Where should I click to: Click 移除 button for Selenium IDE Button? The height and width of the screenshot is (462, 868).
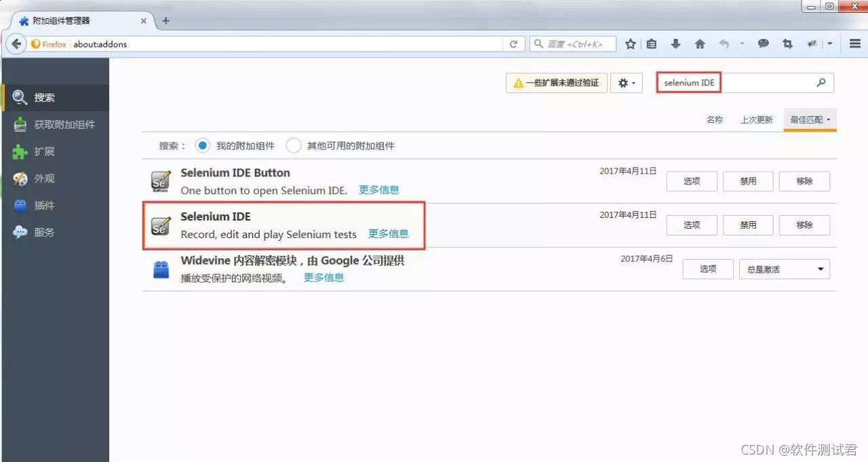click(804, 181)
